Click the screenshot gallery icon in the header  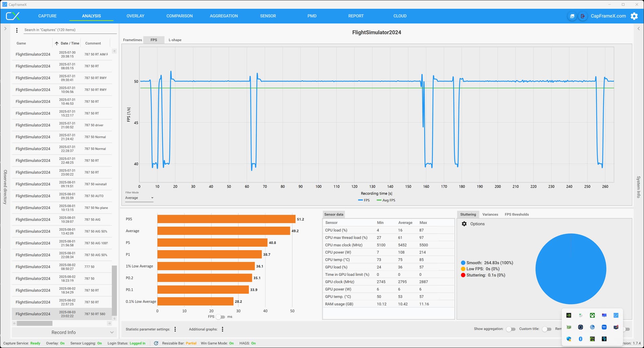pos(572,16)
